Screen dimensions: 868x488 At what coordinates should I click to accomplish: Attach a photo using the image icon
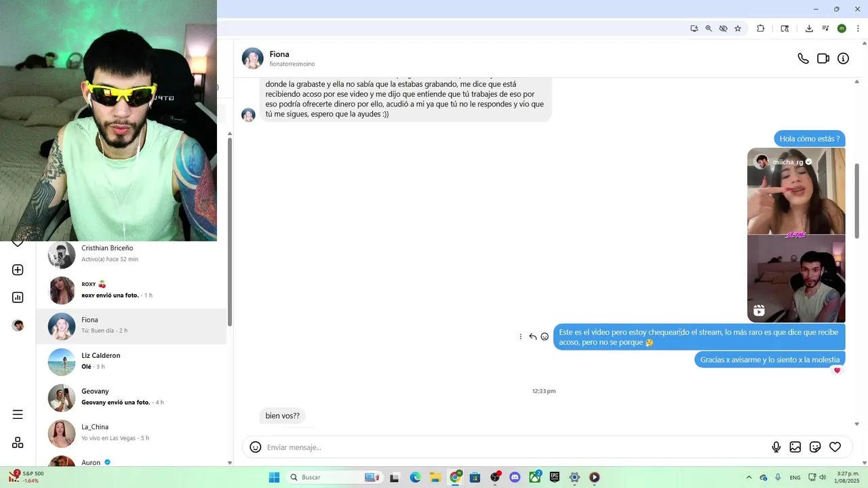[x=795, y=447]
